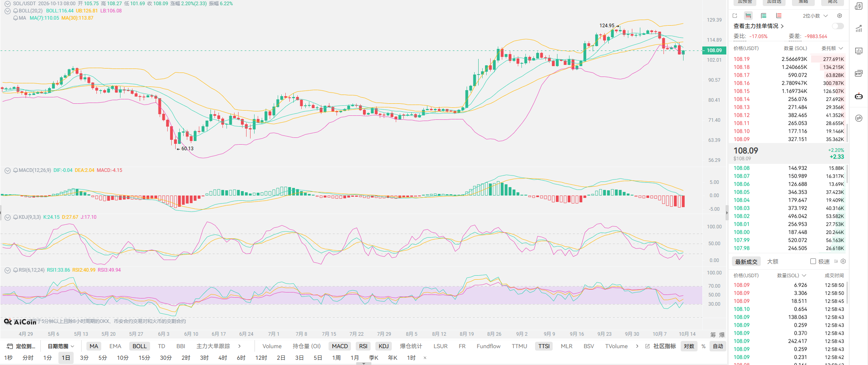Viewport: 868px width, 365px height.
Task: Click the swap arrows circle sidebar icon
Action: click(859, 118)
